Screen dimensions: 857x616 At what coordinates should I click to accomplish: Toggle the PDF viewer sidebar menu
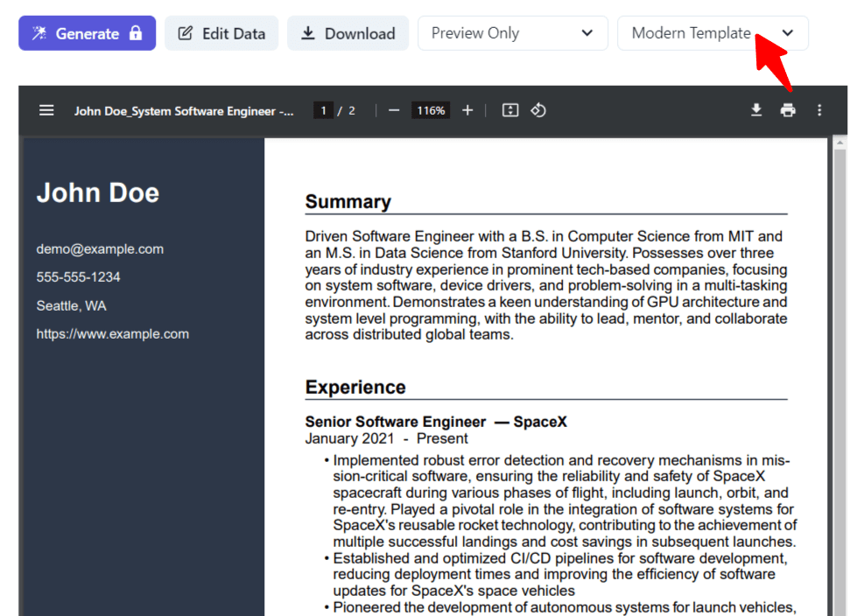click(x=46, y=111)
